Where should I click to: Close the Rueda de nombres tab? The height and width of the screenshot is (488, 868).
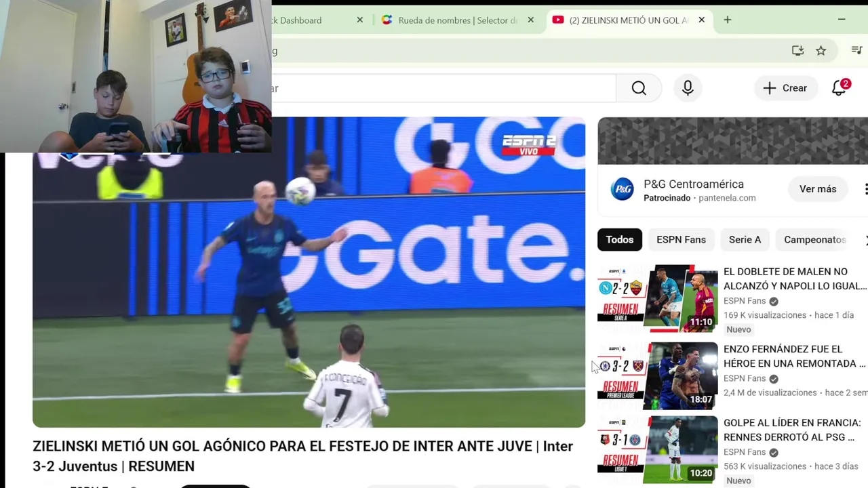point(531,20)
